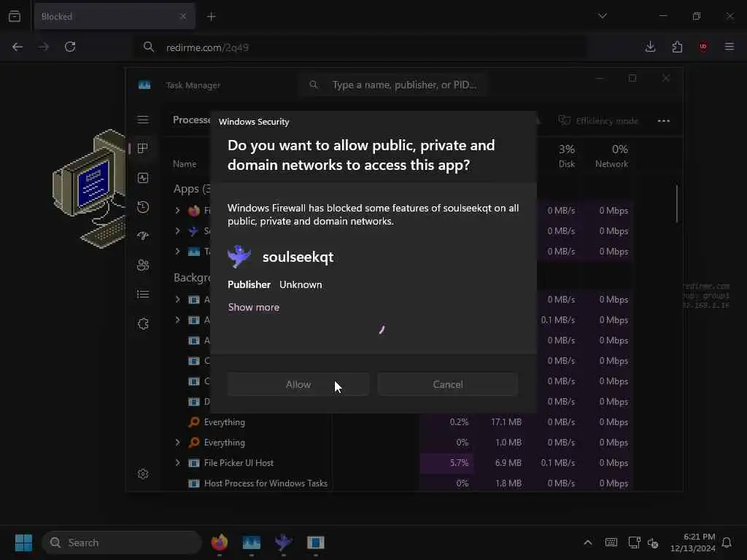Image resolution: width=747 pixels, height=560 pixels.
Task: Sort processes by Name column
Action: [185, 164]
